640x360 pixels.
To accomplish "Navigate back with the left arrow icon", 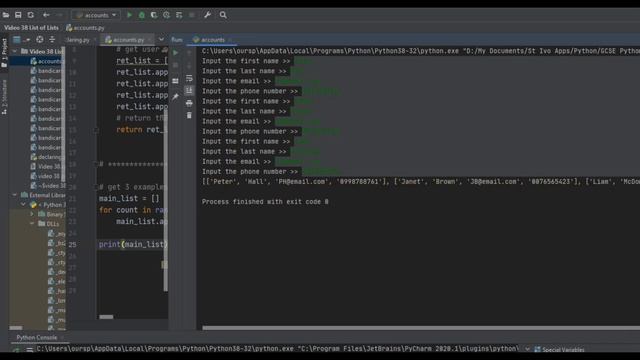I will [46, 15].
